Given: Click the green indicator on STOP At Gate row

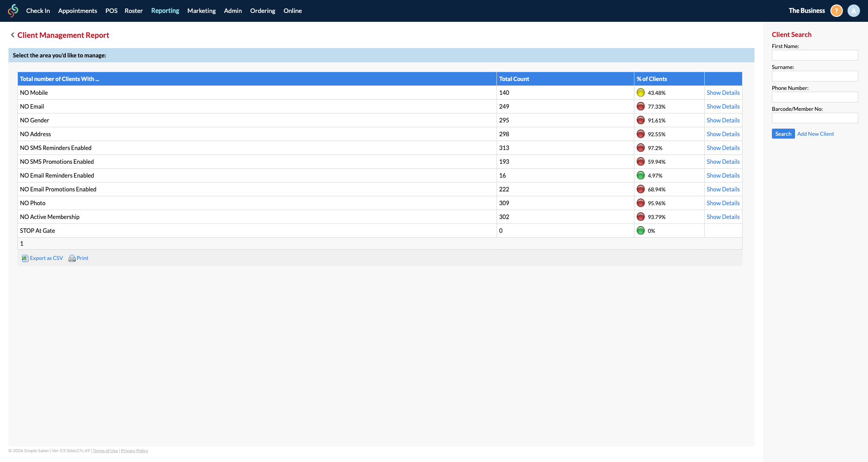Looking at the screenshot, I should click(x=641, y=231).
